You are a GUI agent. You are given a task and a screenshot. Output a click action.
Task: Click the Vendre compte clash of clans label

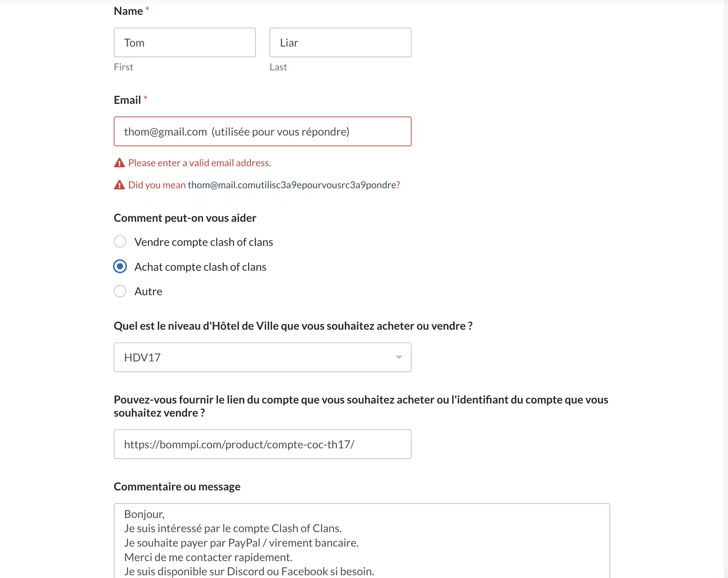(204, 242)
